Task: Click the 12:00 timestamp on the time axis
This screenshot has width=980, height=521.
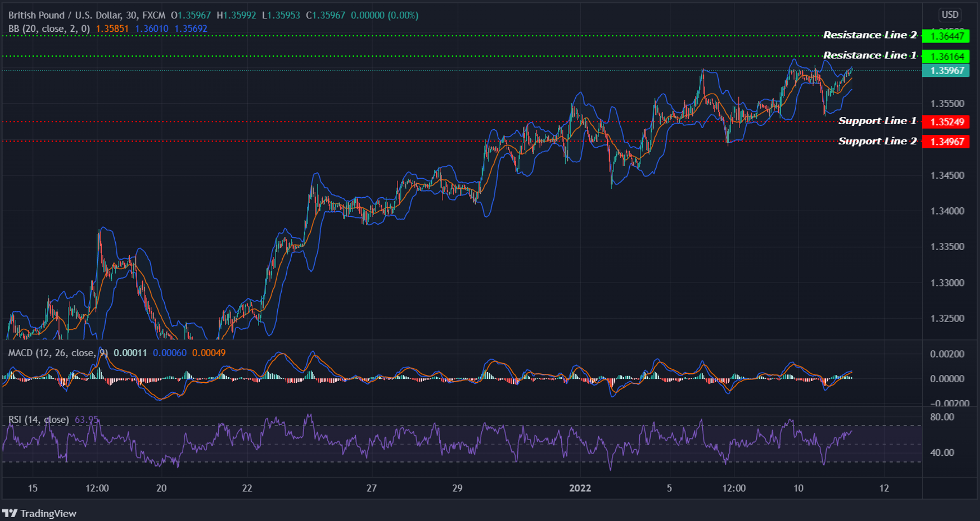Action: pos(734,489)
